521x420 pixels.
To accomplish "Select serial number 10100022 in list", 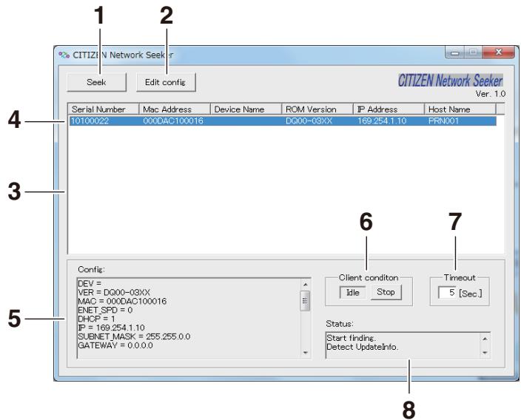I will click(90, 121).
